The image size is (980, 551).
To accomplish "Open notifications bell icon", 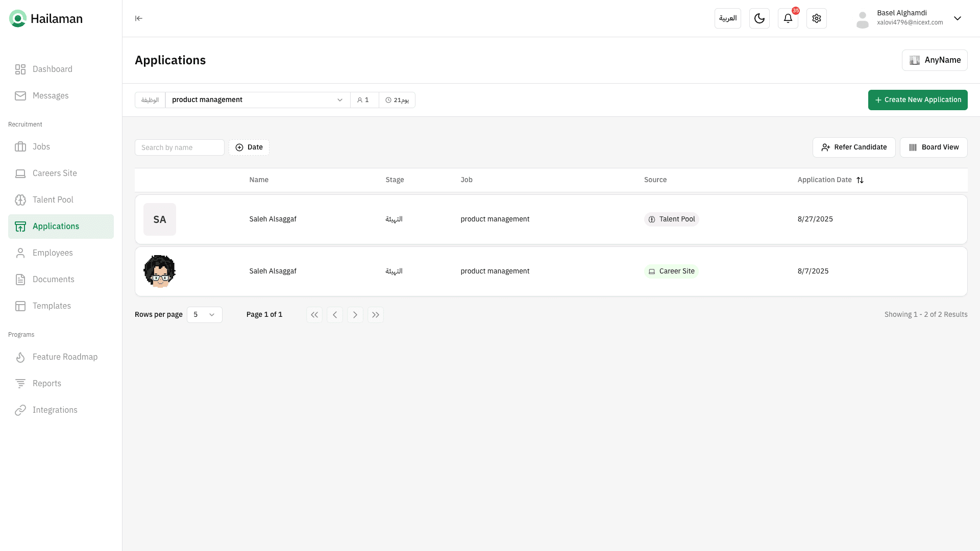I will click(x=788, y=18).
